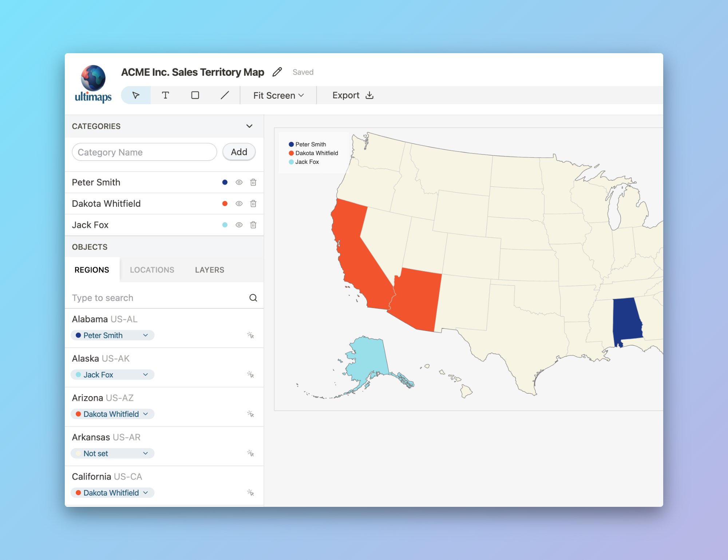
Task: Toggle Dakota Whitfield category visibility
Action: pos(239,204)
